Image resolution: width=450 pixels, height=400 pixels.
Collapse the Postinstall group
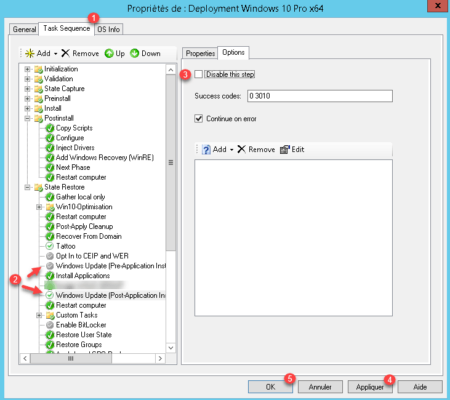[x=28, y=118]
